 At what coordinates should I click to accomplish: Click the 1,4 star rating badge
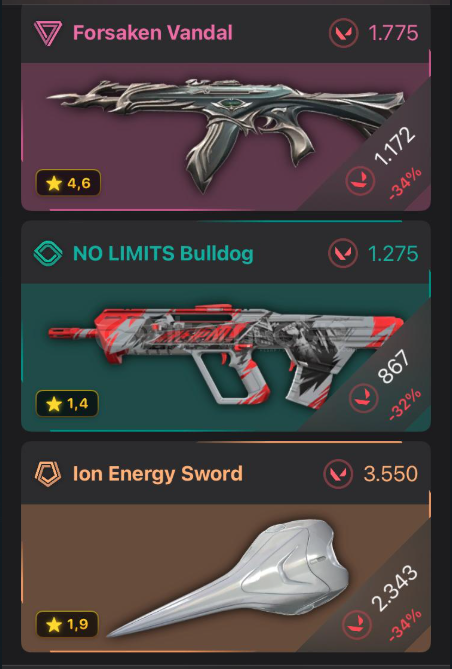click(x=67, y=403)
